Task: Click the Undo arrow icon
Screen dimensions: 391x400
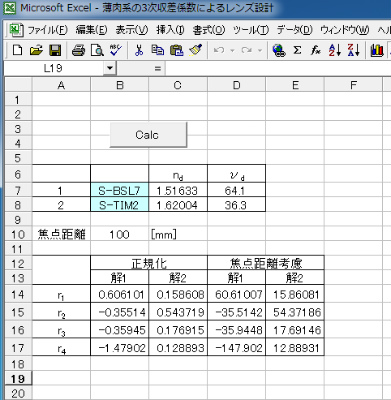Action: (219, 50)
